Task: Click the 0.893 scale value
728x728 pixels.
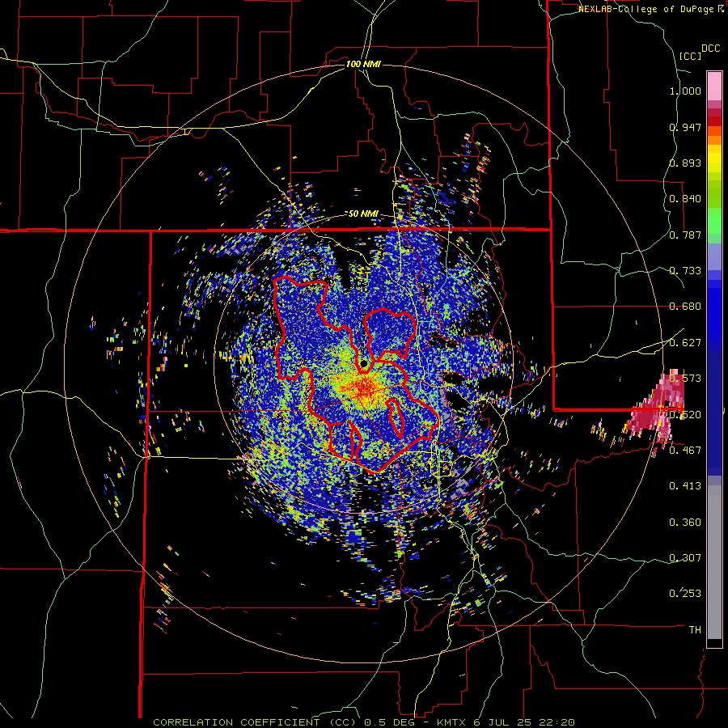Action: (685, 163)
